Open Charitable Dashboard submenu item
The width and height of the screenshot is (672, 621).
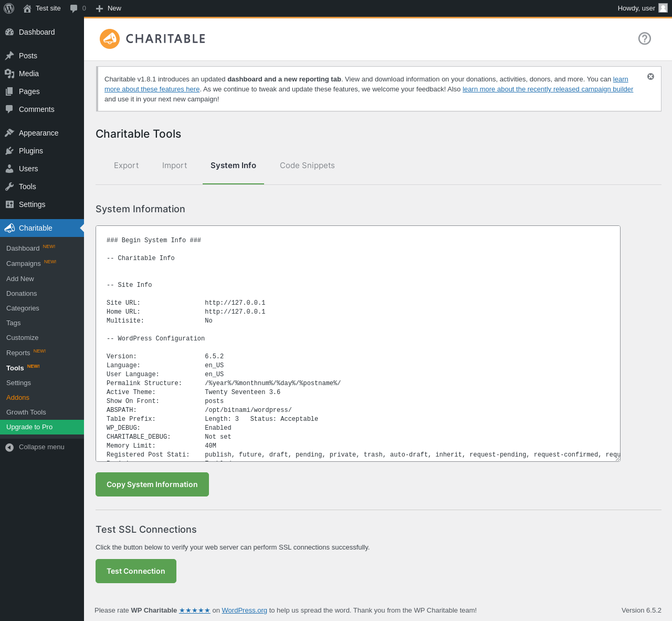pyautogui.click(x=23, y=249)
